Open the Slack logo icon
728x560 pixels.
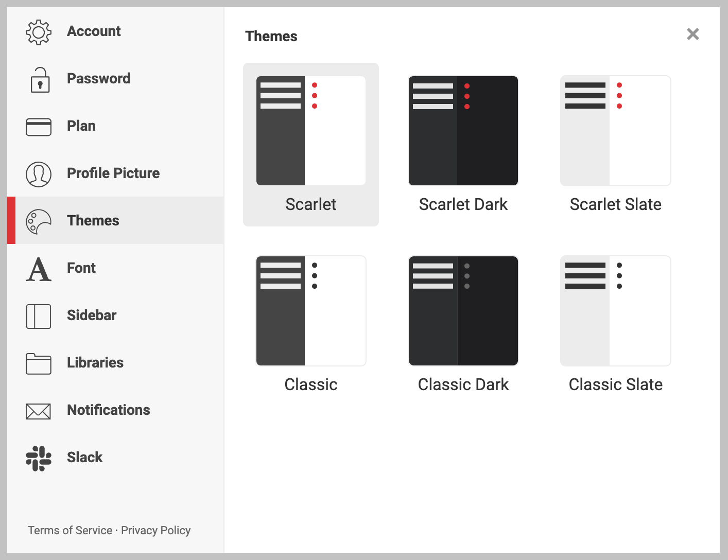[39, 458]
